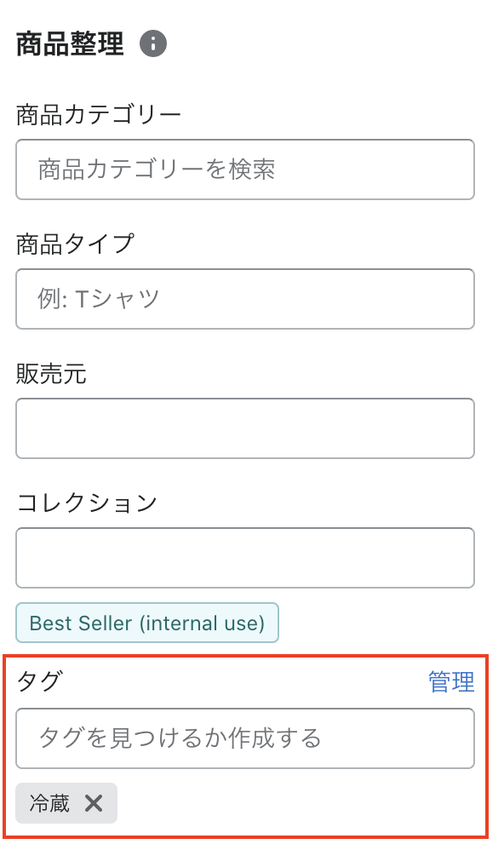Screen dimensions: 504x850
Task: Select the empty 販売元 input box
Action: tap(245, 428)
